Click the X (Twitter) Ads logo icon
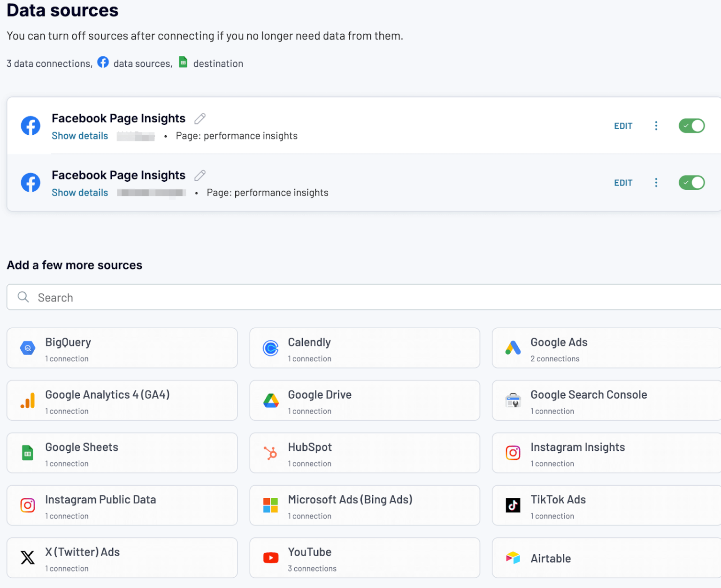The width and height of the screenshot is (721, 588). tap(28, 557)
